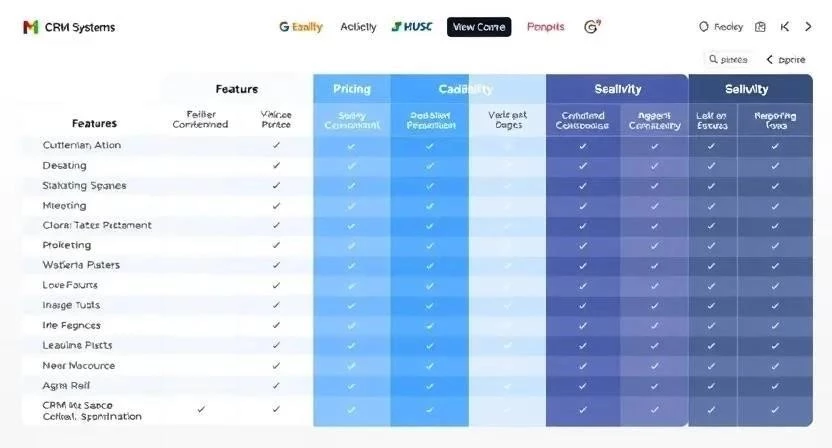Open the Actielty tab
Viewport: 832px width, 448px height.
click(358, 27)
